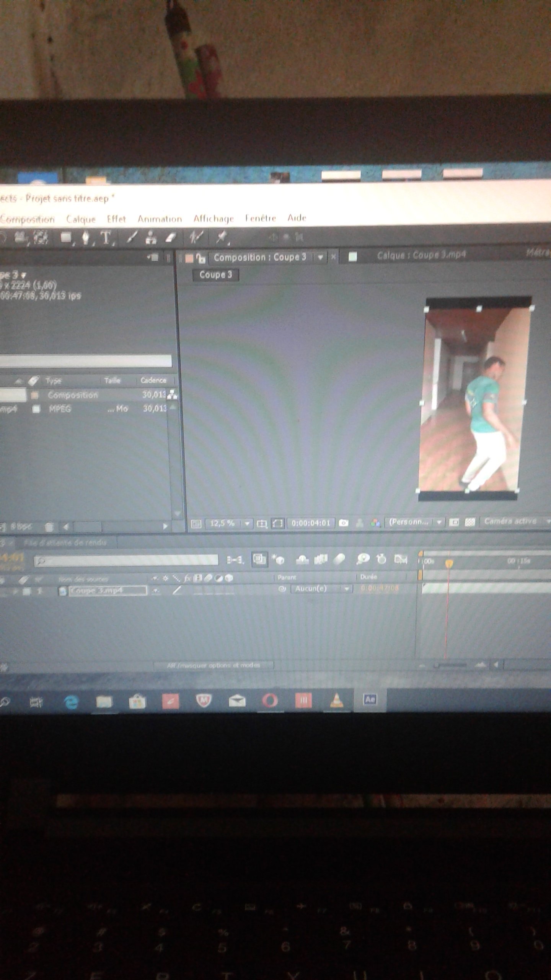This screenshot has height=980, width=551.
Task: Open Parent dropdown set to Aucun(e)
Action: pyautogui.click(x=321, y=589)
